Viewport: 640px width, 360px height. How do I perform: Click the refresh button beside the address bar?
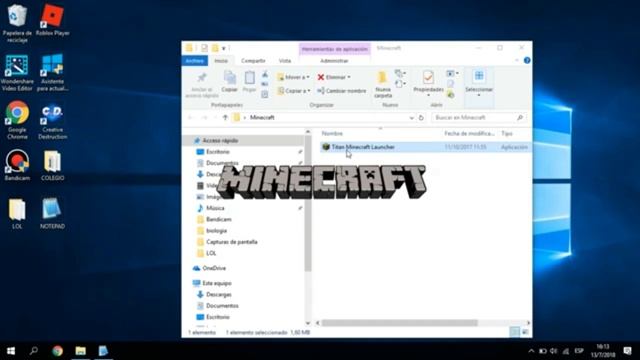[421, 118]
